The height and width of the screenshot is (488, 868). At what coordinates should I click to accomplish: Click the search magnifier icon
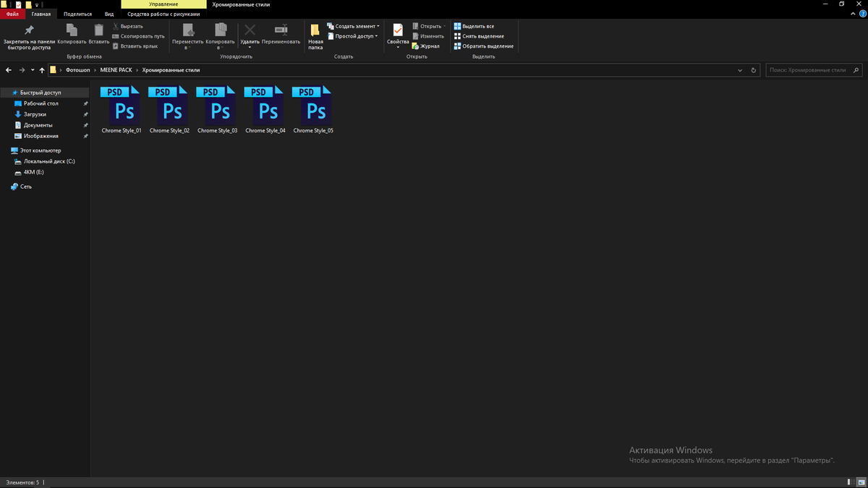tap(856, 70)
